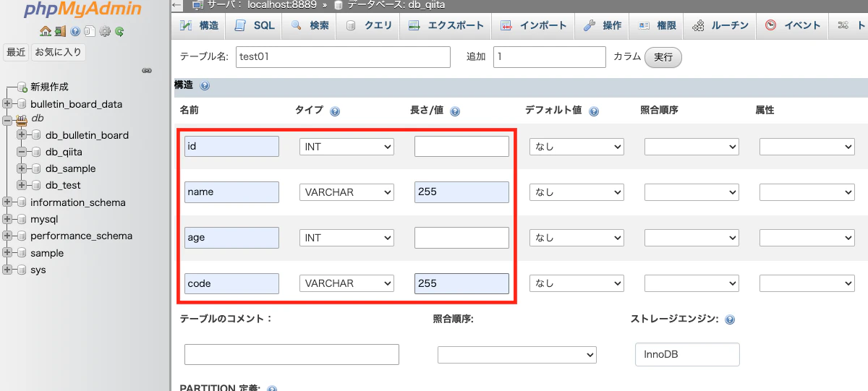The width and height of the screenshot is (868, 391).
Task: Open the イベント tab
Action: tap(793, 25)
